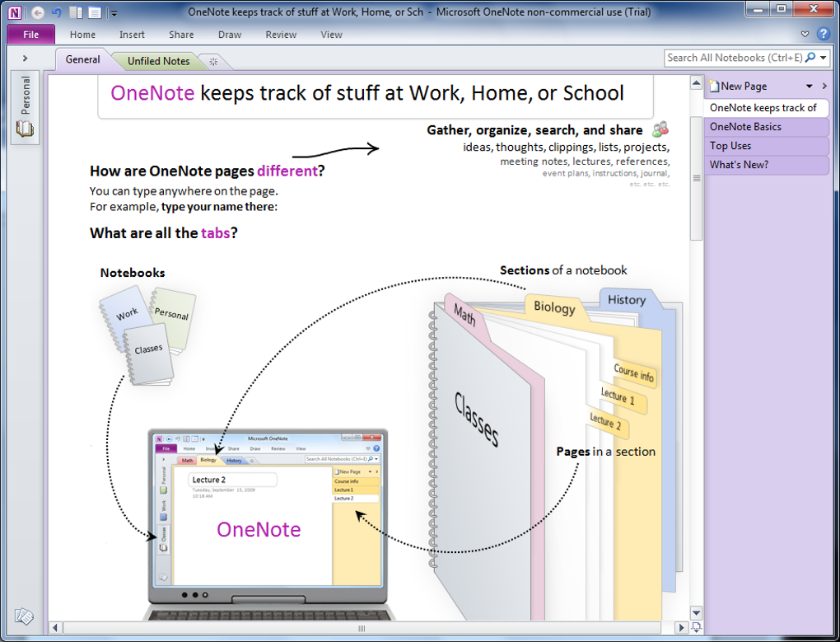This screenshot has height=642, width=840.
Task: Collapse the page tabs pane
Action: point(824,87)
